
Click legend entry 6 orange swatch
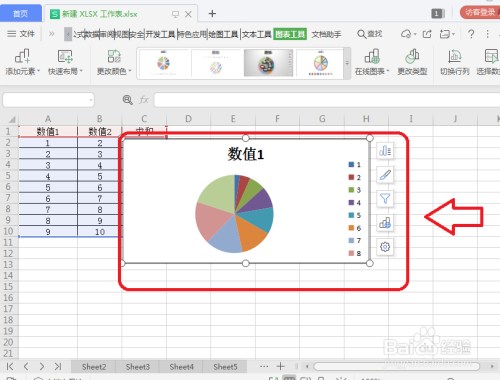[351, 228]
